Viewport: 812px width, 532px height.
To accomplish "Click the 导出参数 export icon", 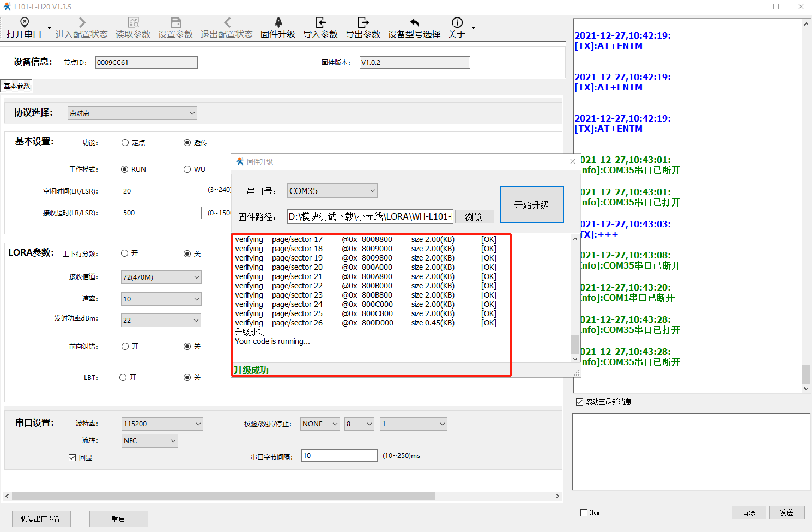I will coord(363,22).
